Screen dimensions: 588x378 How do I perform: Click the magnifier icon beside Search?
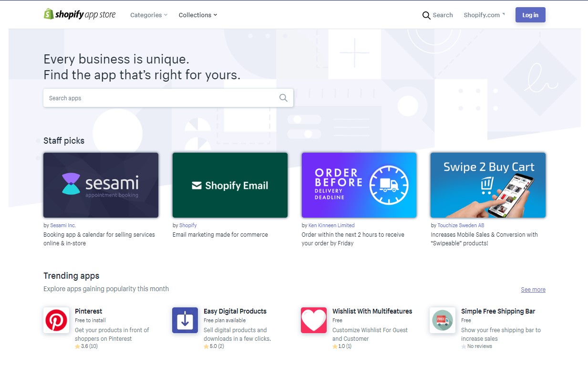(426, 15)
